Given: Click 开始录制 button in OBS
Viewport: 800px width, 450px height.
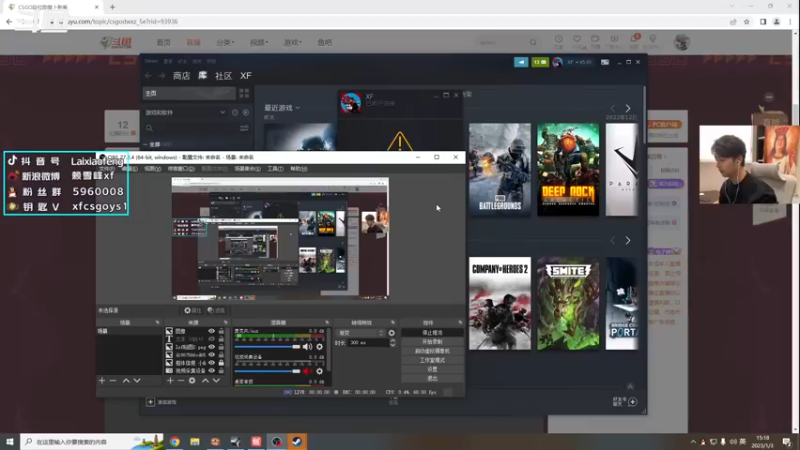Looking at the screenshot, I should (x=432, y=342).
